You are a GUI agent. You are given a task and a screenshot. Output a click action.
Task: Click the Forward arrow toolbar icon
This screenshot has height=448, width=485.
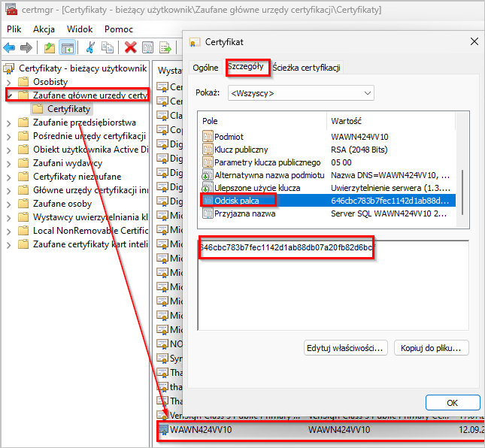(26, 48)
